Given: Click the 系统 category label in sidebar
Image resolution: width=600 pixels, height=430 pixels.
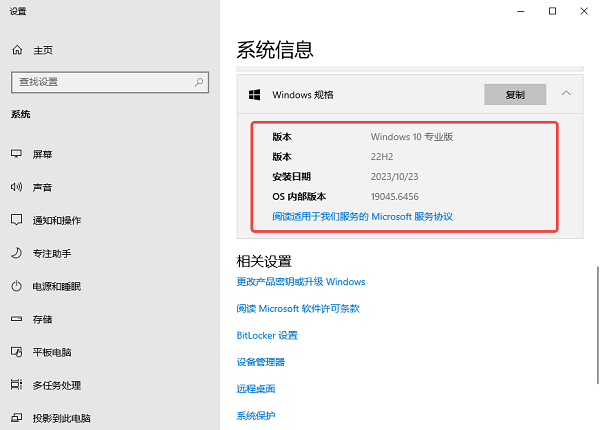Looking at the screenshot, I should click(21, 114).
